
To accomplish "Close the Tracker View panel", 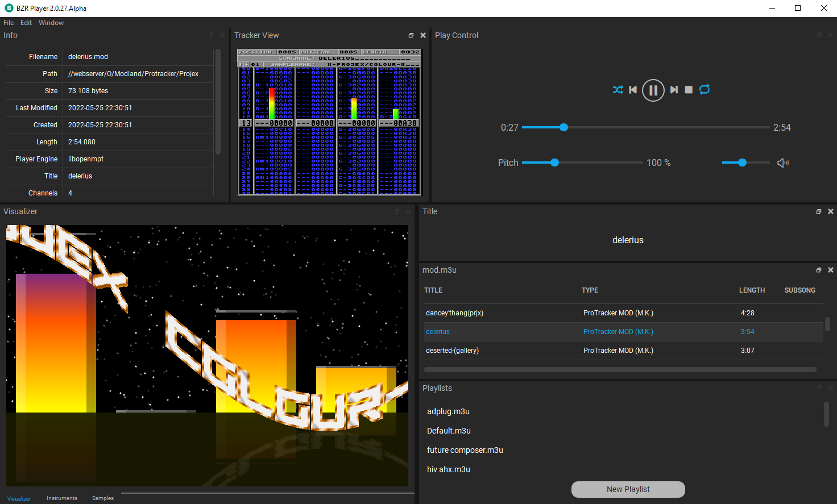I will pyautogui.click(x=423, y=35).
